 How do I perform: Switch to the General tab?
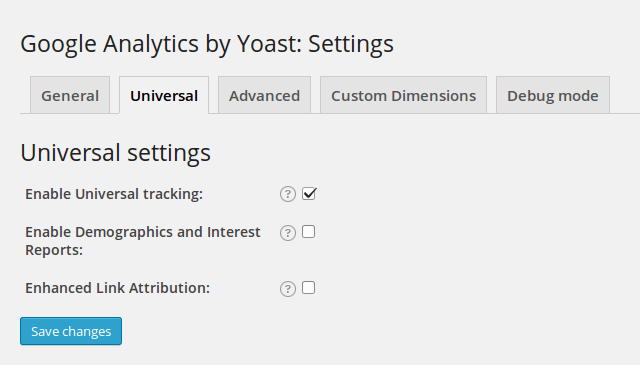tap(70, 95)
